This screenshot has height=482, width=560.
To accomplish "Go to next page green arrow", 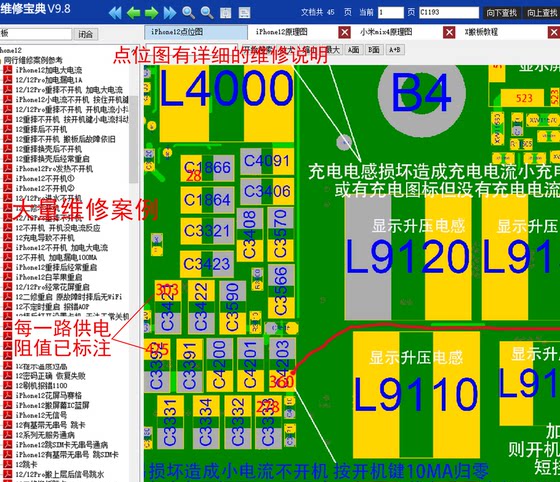I will [151, 13].
